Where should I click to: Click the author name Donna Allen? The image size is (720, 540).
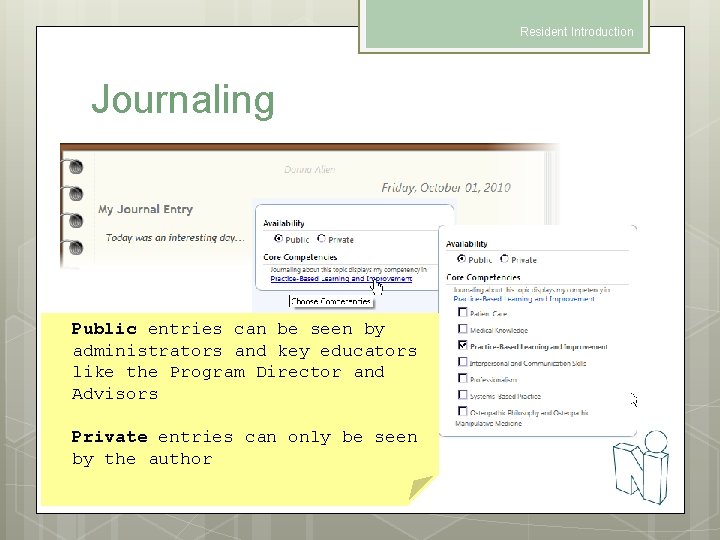tap(309, 170)
